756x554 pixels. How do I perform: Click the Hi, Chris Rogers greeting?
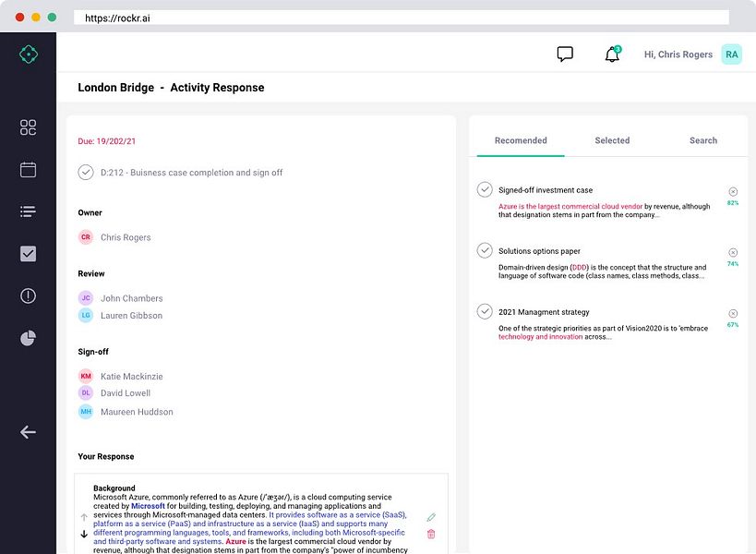point(678,54)
